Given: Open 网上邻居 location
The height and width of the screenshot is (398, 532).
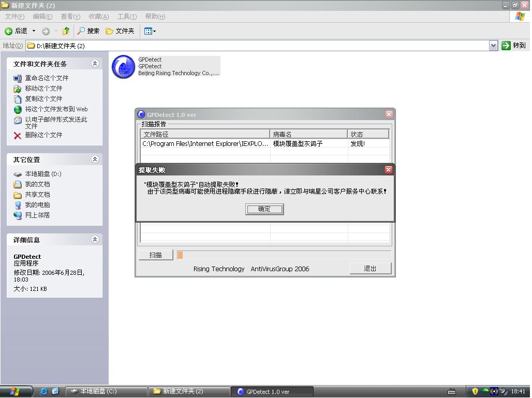Looking at the screenshot, I should (x=37, y=215).
